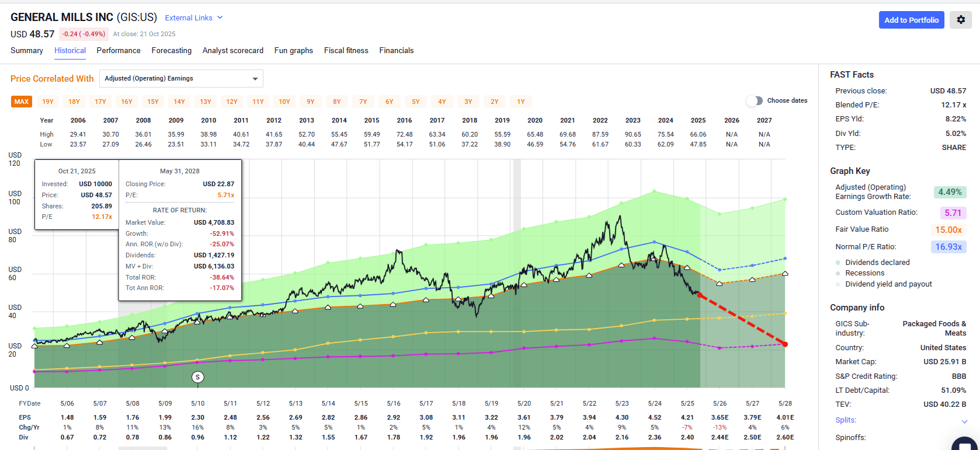Toggle Dividends declared legend item
The height and width of the screenshot is (450, 980).
[877, 263]
